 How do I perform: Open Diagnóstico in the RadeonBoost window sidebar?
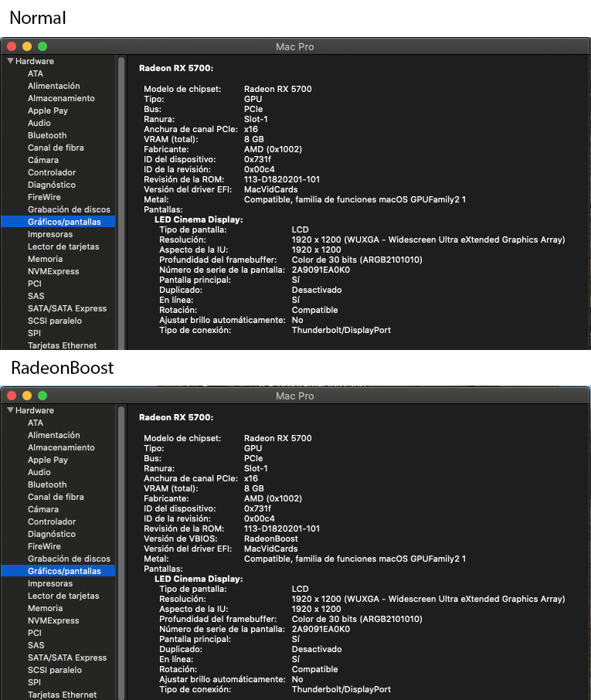51,534
